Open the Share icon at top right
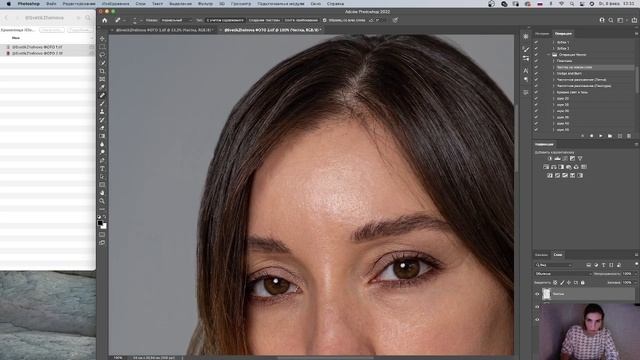The image size is (640, 360). 634,20
